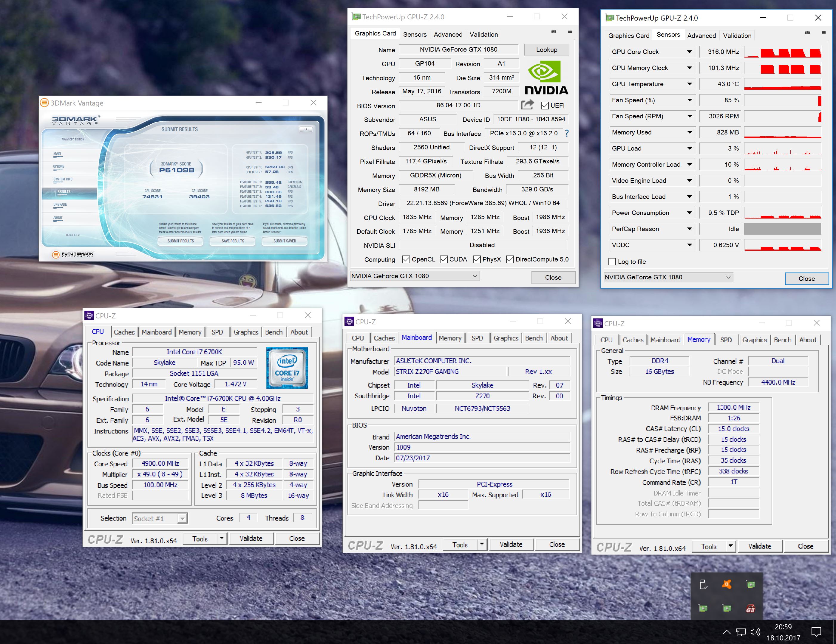Image resolution: width=836 pixels, height=644 pixels.
Task: Click the volume speaker icon in the taskbar
Action: coord(755,632)
